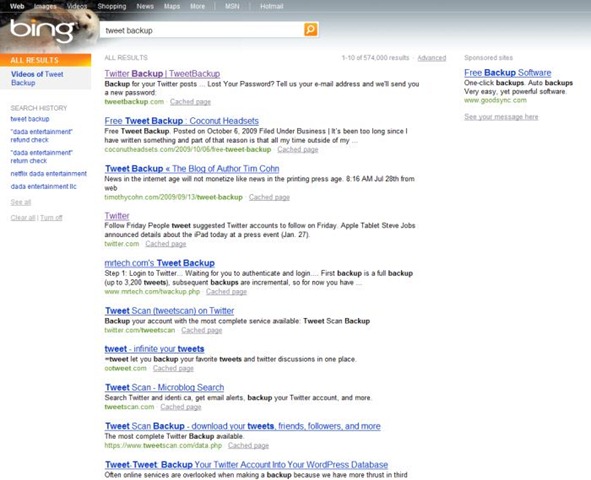Open cached page for twitter.com result
591x480 pixels.
(x=166, y=244)
